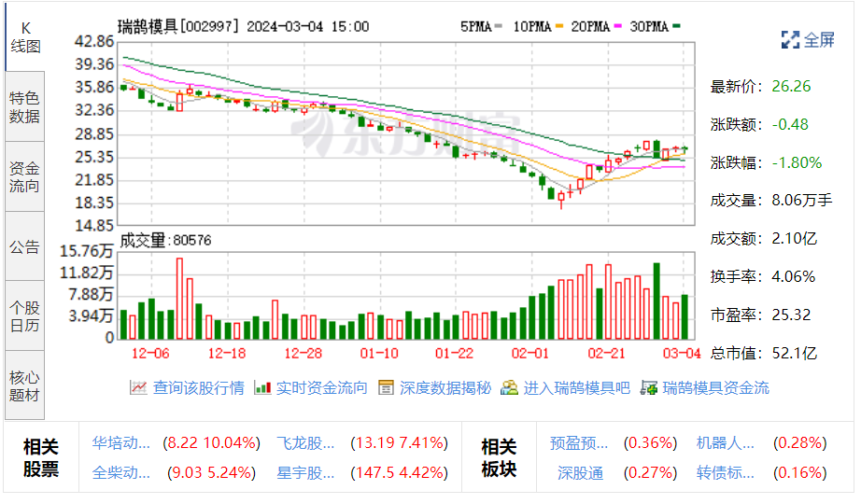Open related sector 预盈预...
Image resolution: width=861 pixels, height=504 pixels.
[x=579, y=442]
